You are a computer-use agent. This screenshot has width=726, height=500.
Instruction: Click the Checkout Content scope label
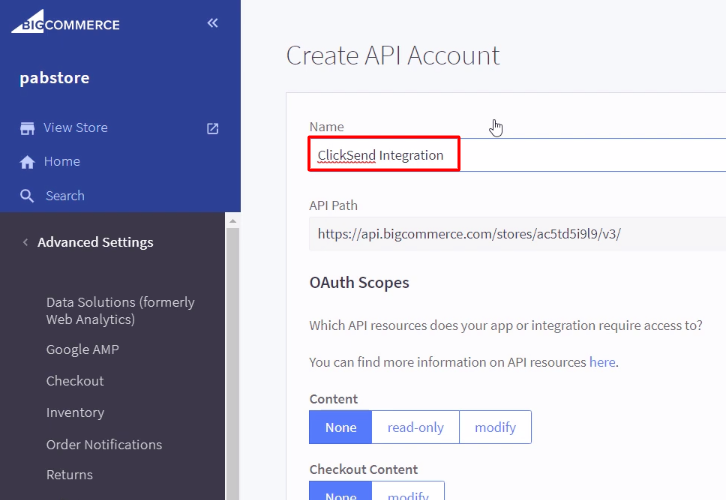363,469
